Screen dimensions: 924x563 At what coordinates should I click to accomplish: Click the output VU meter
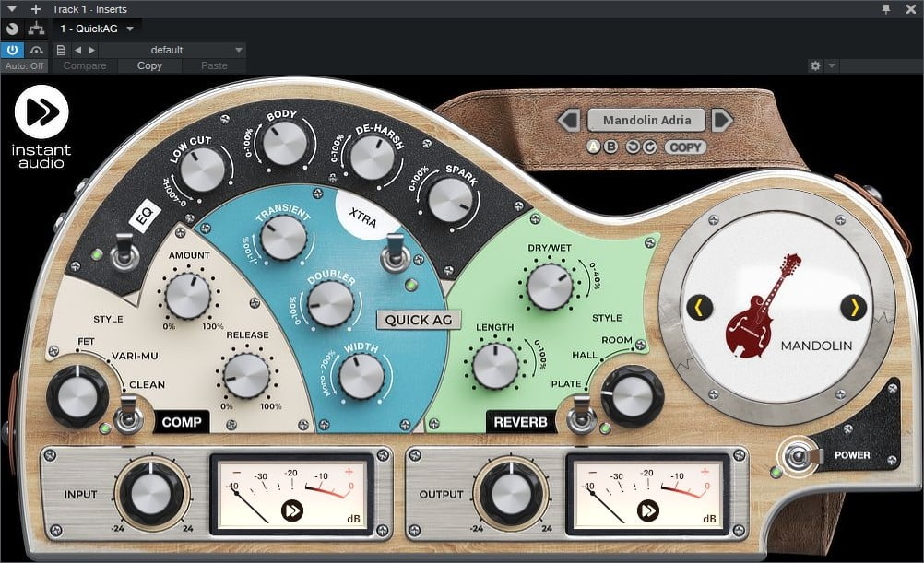pos(647,494)
